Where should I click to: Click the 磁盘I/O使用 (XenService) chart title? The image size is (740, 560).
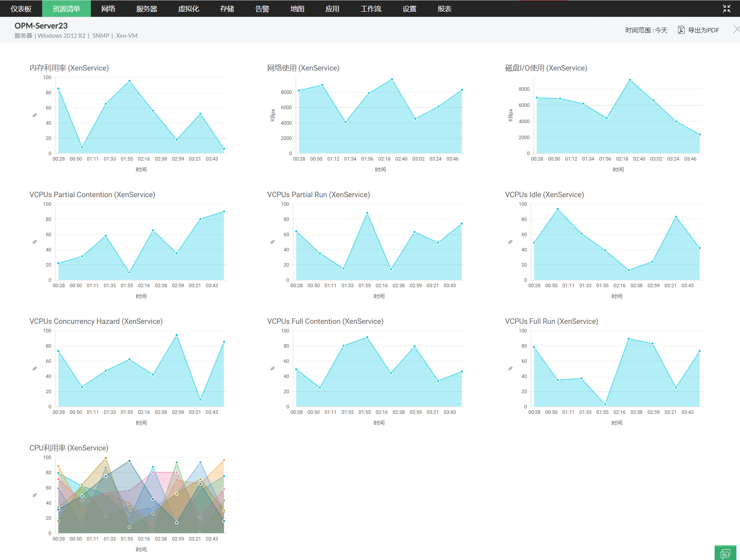(546, 68)
